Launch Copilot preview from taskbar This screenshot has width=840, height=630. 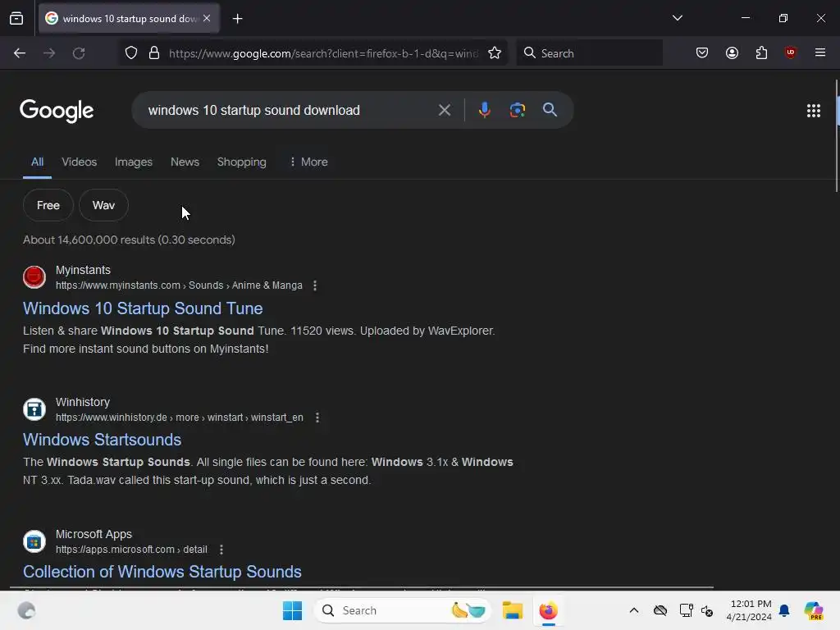click(x=813, y=610)
